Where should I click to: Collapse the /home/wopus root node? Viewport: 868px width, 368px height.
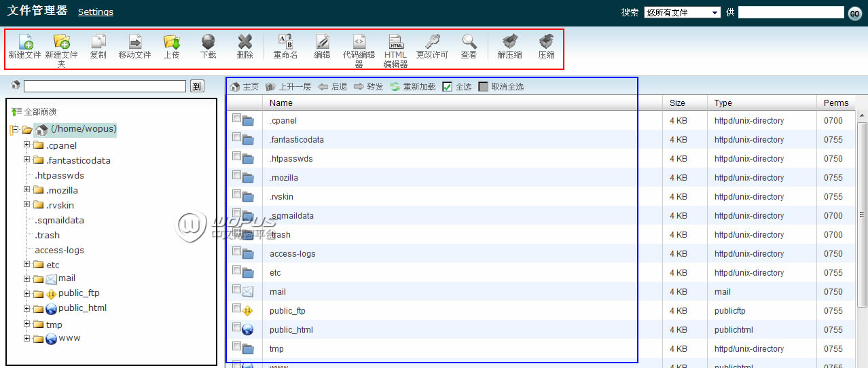click(15, 129)
